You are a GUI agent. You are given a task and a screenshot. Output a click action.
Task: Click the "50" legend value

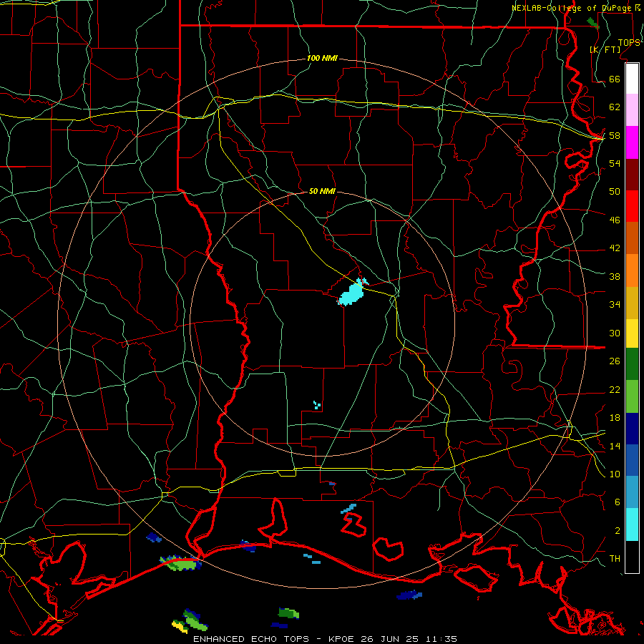(615, 191)
